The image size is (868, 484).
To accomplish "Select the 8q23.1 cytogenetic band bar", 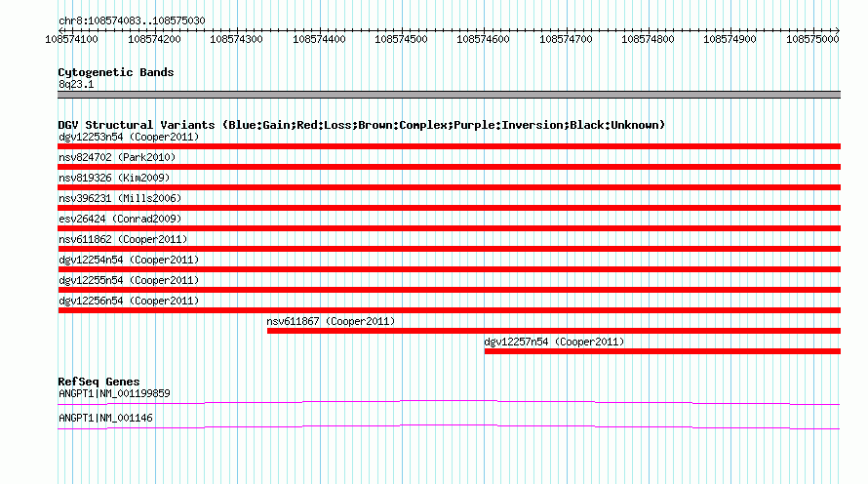I will [x=449, y=95].
